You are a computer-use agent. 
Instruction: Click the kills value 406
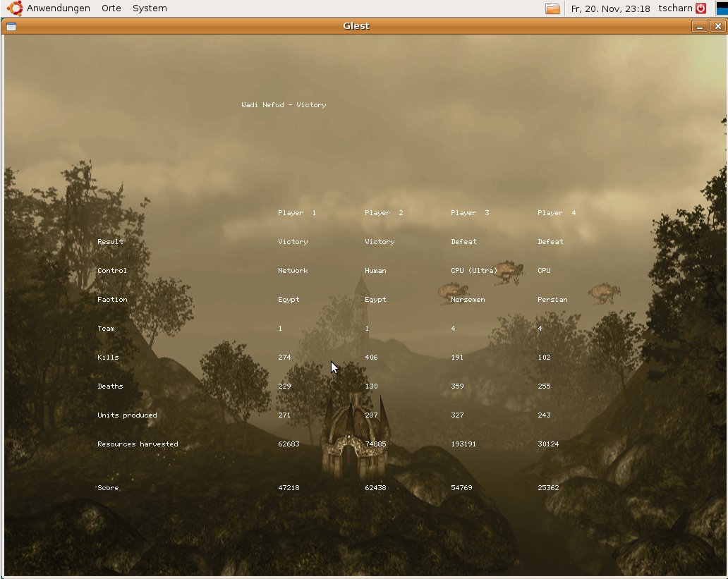pyautogui.click(x=371, y=357)
